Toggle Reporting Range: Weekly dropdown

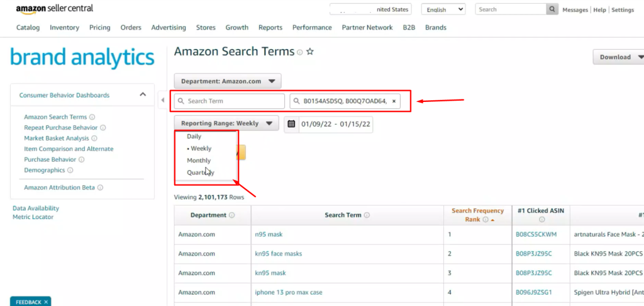(x=226, y=123)
